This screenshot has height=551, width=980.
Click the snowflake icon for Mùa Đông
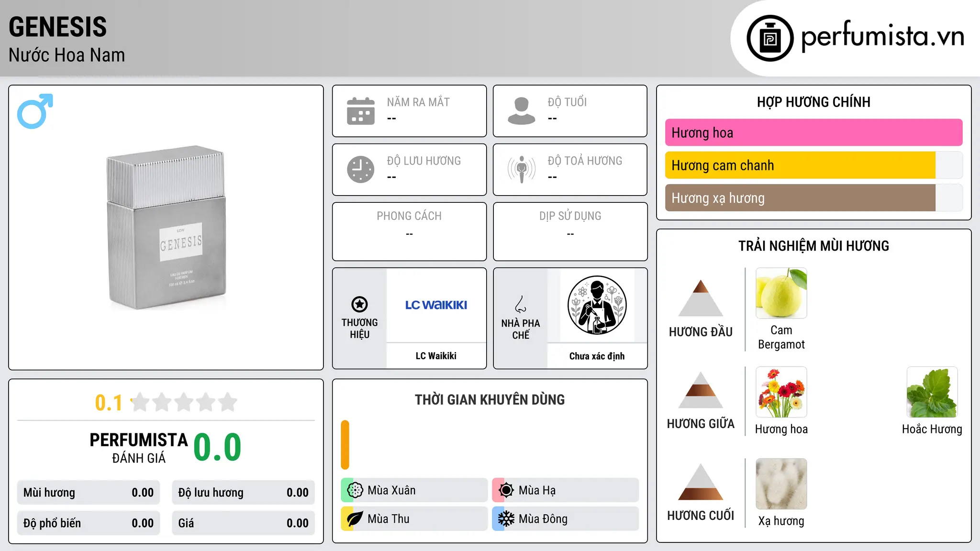506,519
